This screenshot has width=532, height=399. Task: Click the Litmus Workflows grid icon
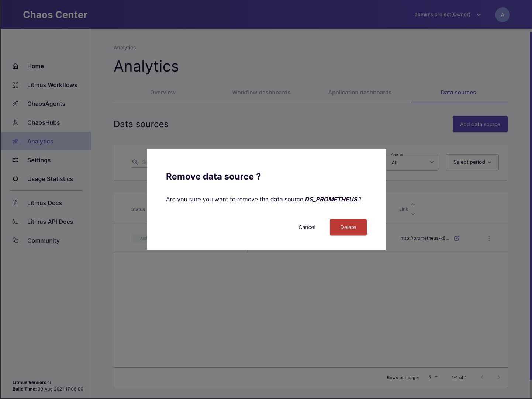pos(15,85)
